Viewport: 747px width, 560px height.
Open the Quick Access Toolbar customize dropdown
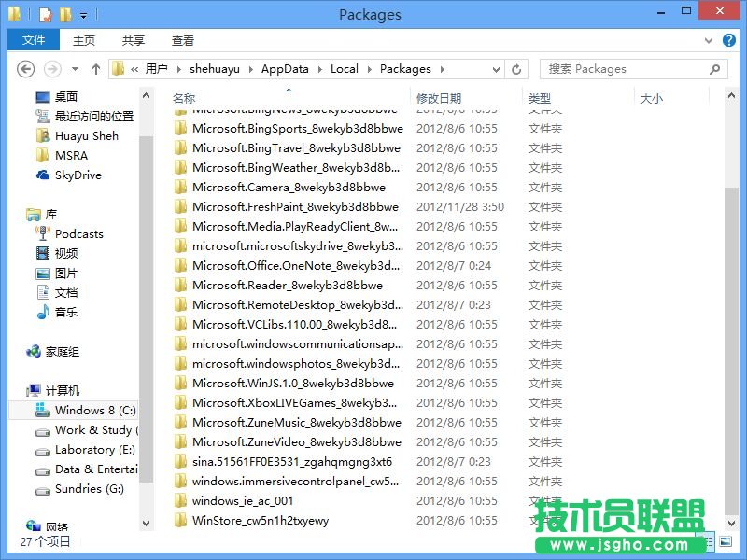[x=82, y=15]
